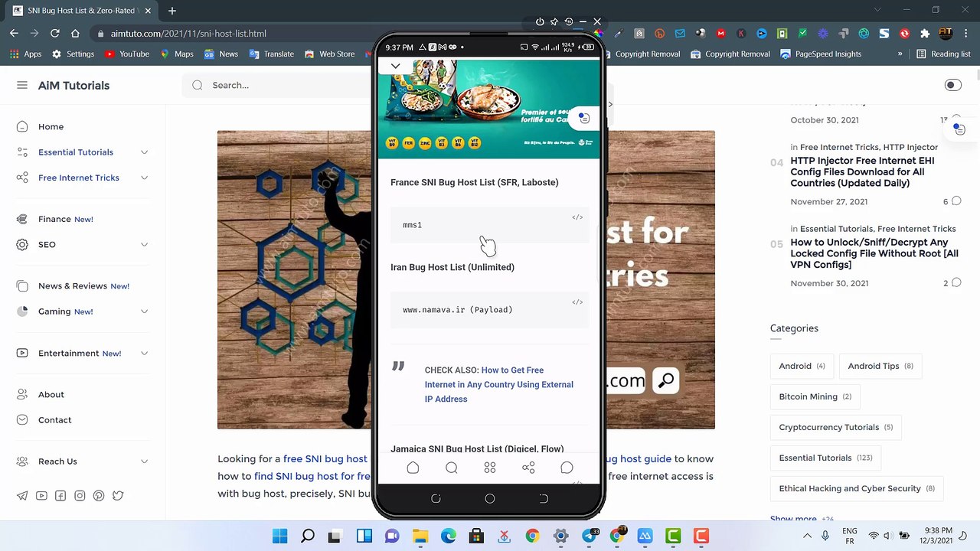Toggle dark mode switch in header
Viewport: 980px width, 551px height.
(x=952, y=85)
